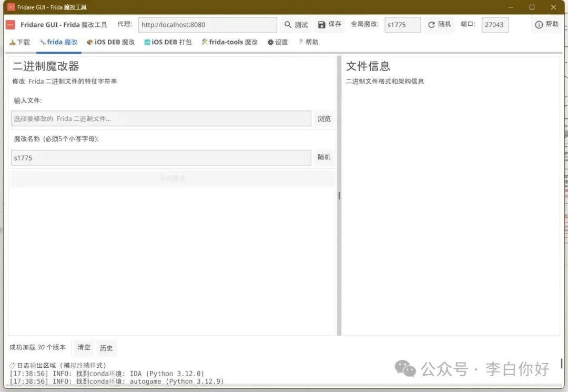Select the frida 魔改 tab
The height and width of the screenshot is (392, 568).
[x=59, y=42]
